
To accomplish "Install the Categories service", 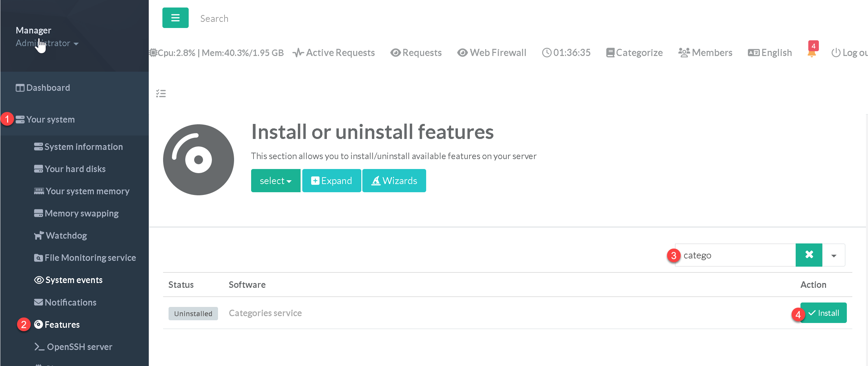I will pyautogui.click(x=823, y=313).
